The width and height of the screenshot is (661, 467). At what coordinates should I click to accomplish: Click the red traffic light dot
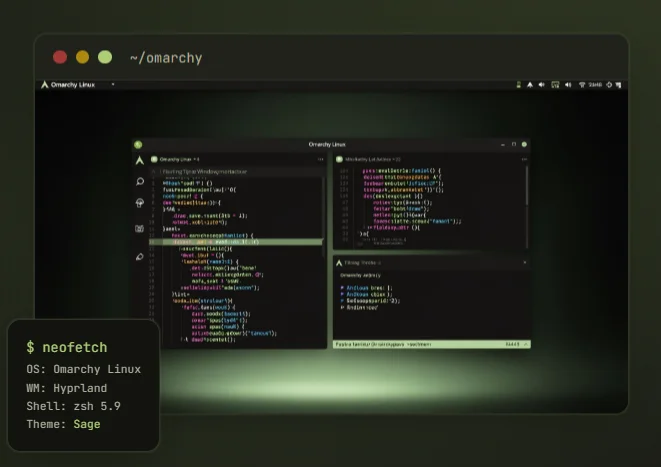point(60,57)
